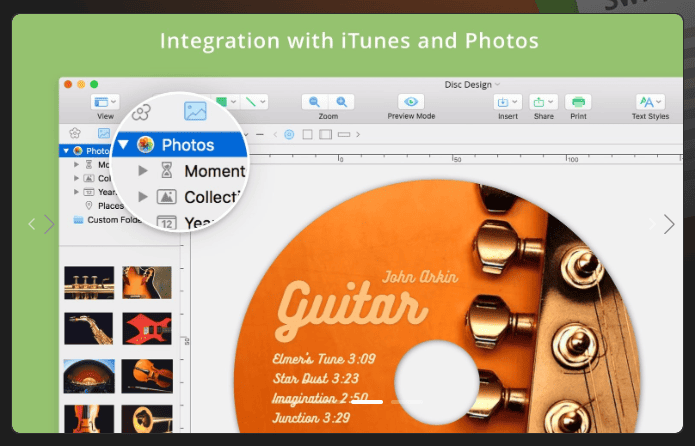Select the trumpet photo thumbnail

89,282
